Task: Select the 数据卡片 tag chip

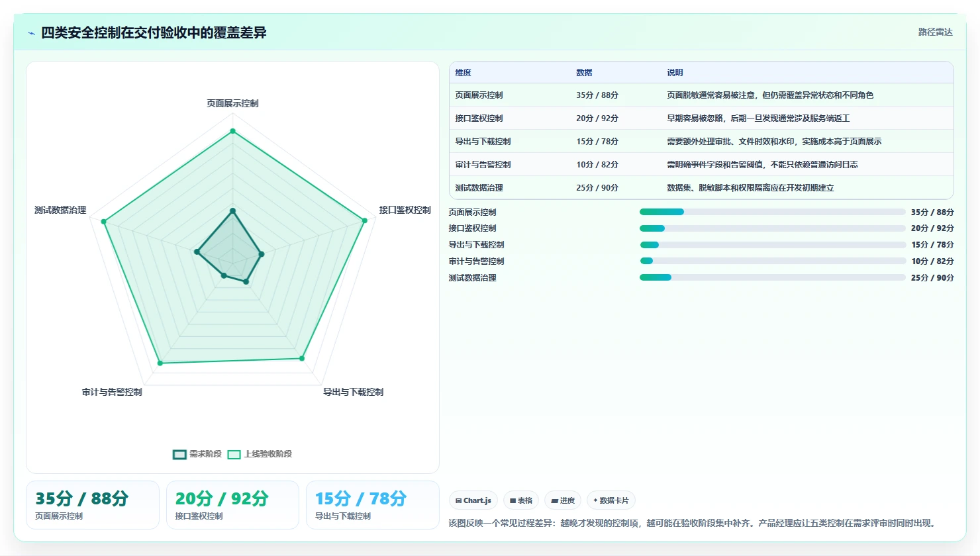Action: pyautogui.click(x=611, y=500)
